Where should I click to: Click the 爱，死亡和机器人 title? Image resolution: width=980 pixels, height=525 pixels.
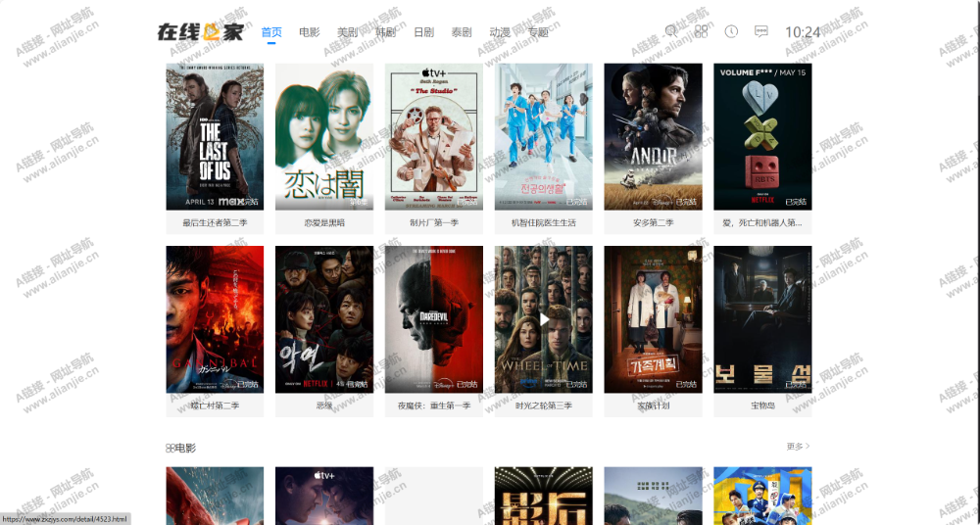tap(762, 222)
